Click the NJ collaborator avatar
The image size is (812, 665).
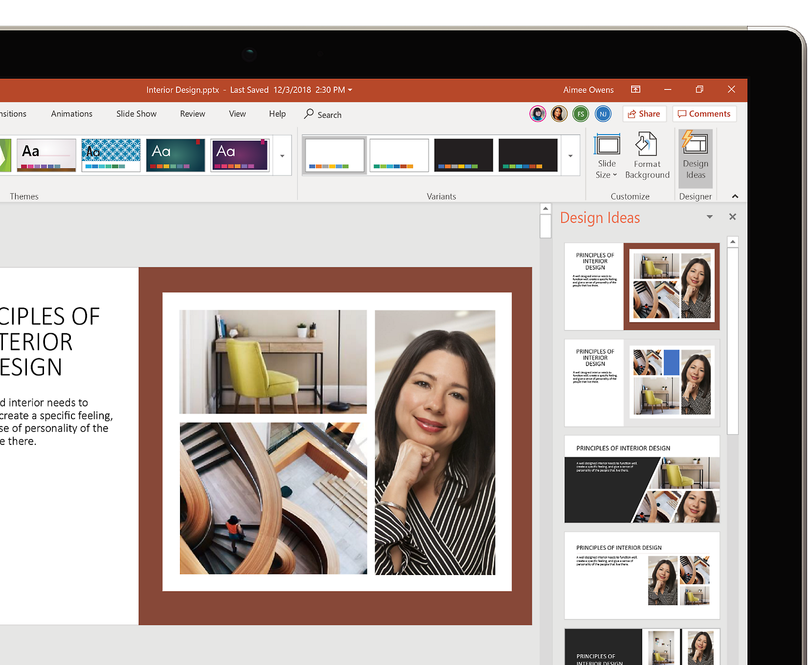603,114
